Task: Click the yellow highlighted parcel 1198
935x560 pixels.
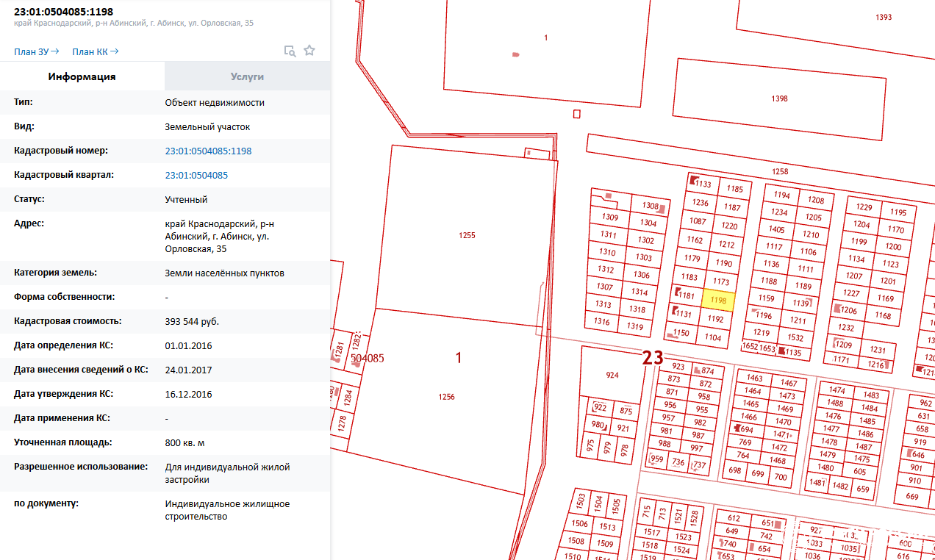Action: [718, 300]
